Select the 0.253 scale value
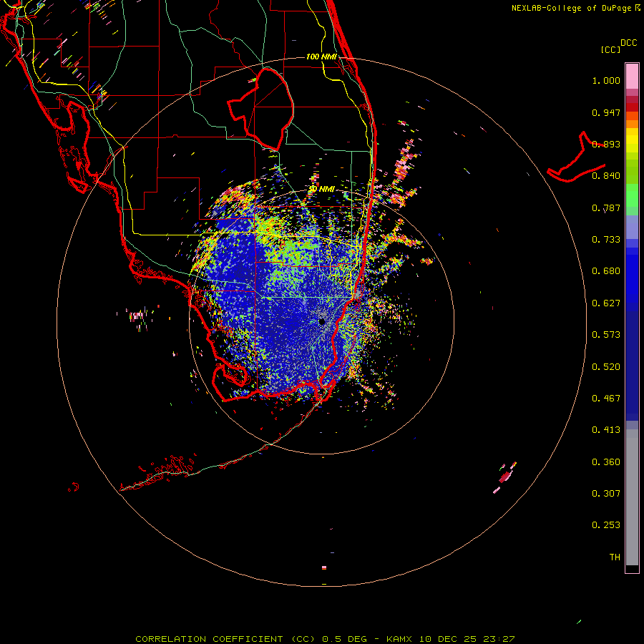This screenshot has height=644, width=644. click(606, 525)
